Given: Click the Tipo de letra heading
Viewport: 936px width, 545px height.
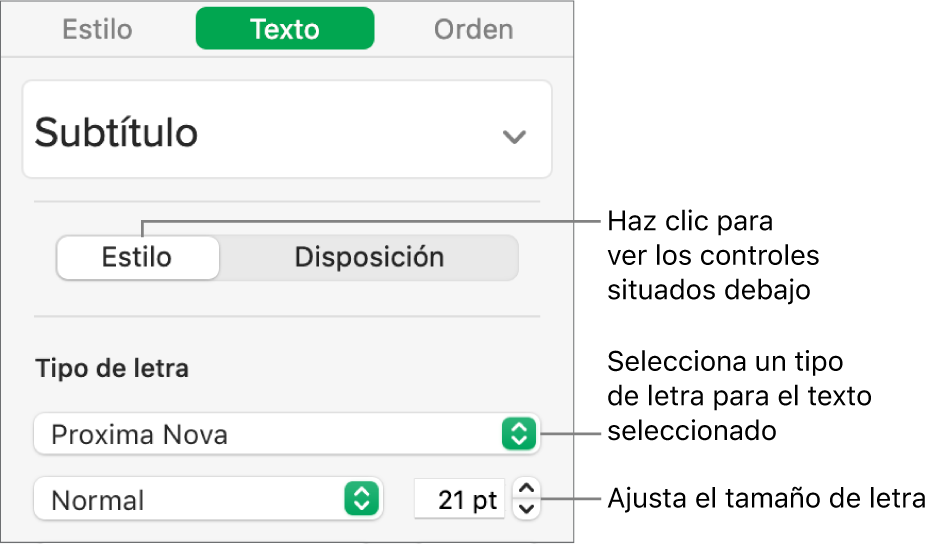Looking at the screenshot, I should tap(112, 368).
